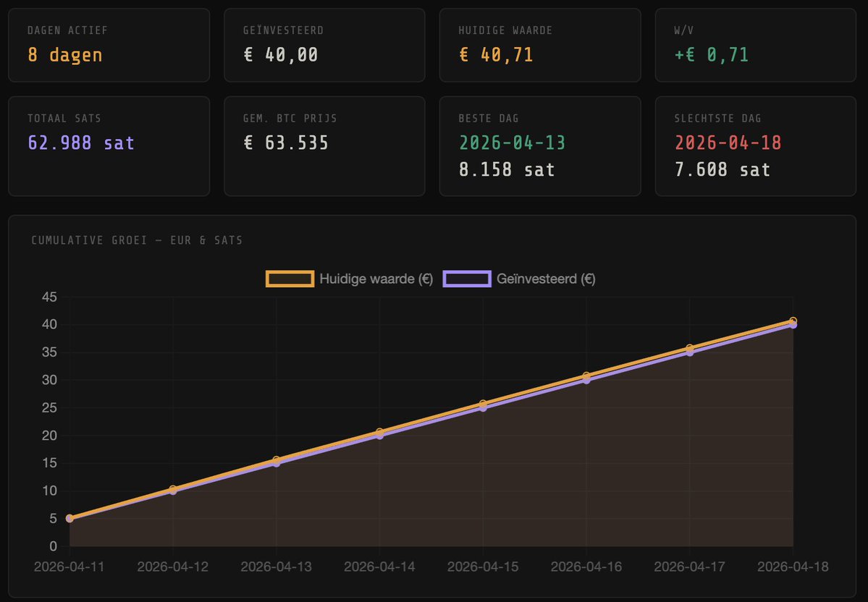Click x-axis label 2026-04-15
This screenshot has height=602, width=868.
tap(484, 567)
